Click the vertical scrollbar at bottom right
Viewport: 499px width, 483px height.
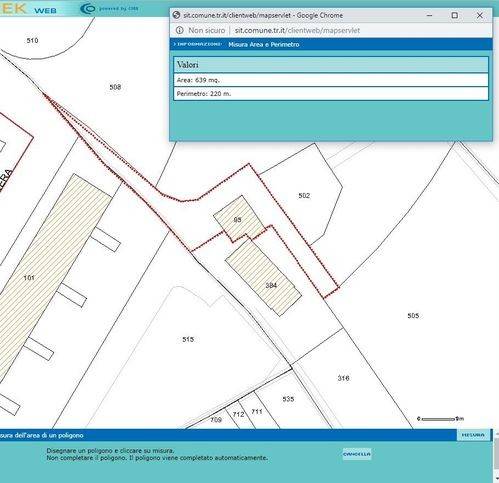pyautogui.click(x=496, y=456)
